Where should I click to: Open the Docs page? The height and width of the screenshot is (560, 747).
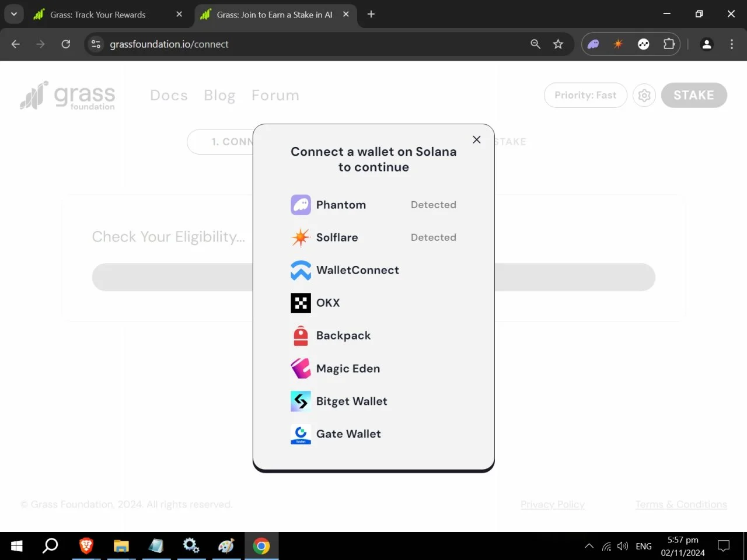(169, 95)
